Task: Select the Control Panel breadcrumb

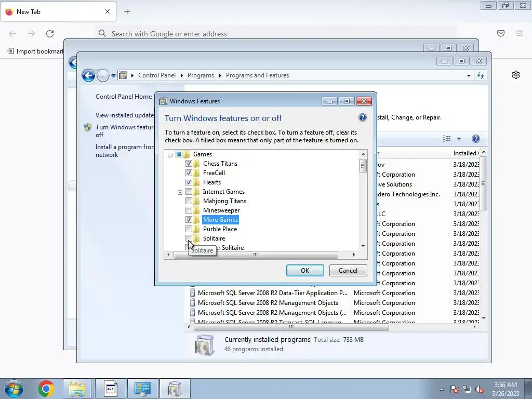Action: click(157, 75)
